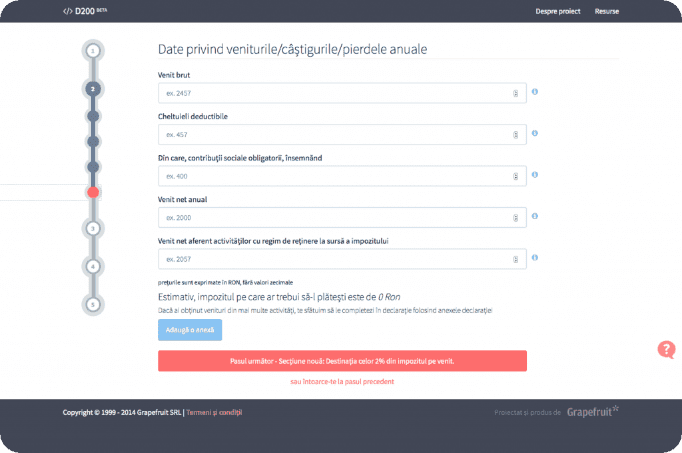Jump to step 3 in the progress timeline

[x=93, y=228]
